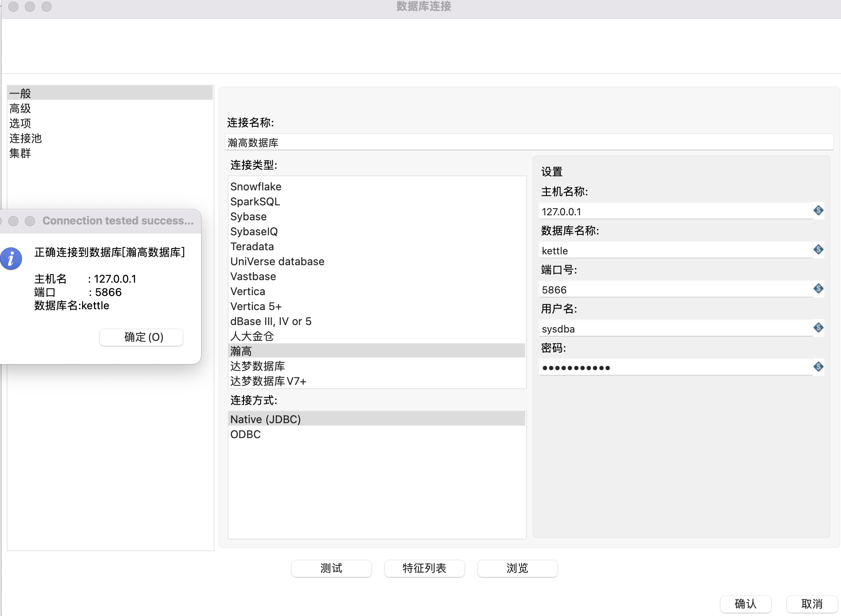841x616 pixels.
Task: Click variable icon beside host name field
Action: (818, 210)
